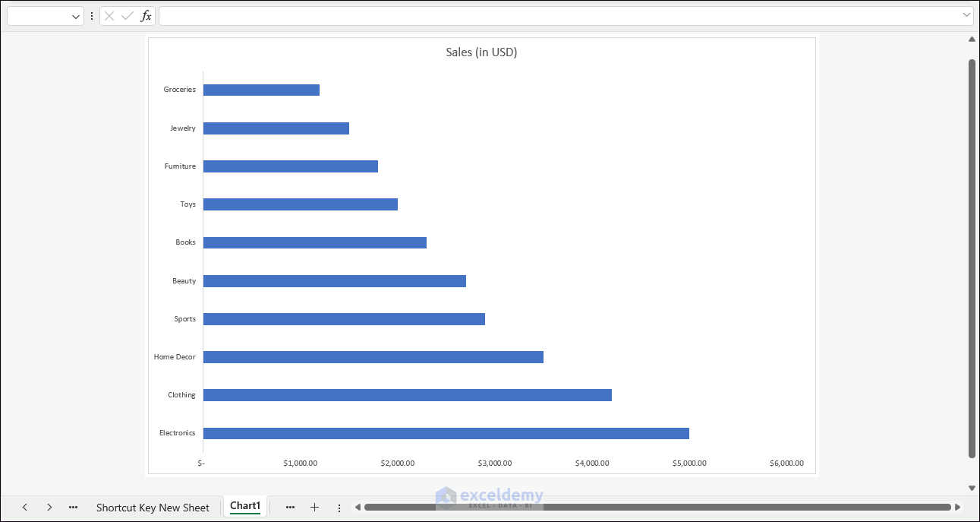Select the Sports bar
The width and height of the screenshot is (980, 522).
point(344,319)
